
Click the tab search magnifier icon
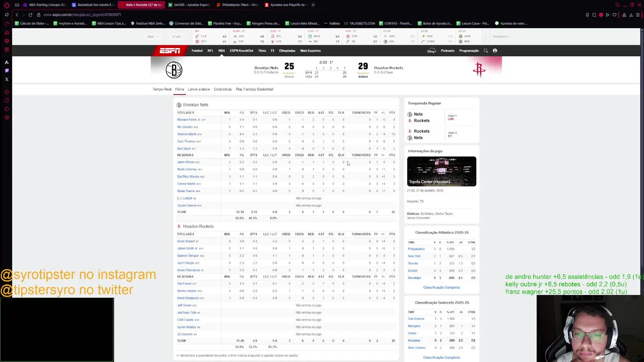[x=617, y=5]
